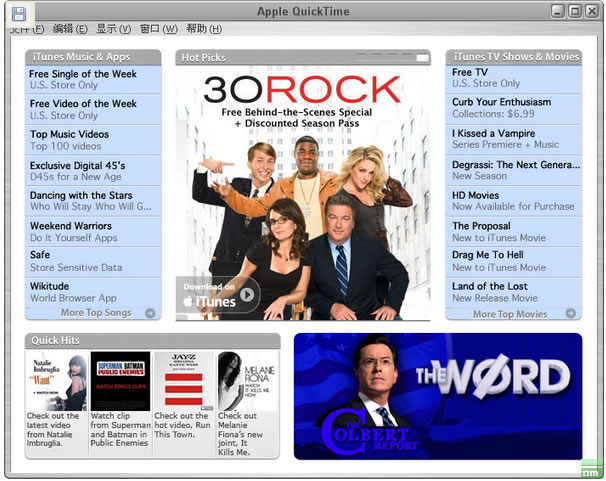
Task: Open the 显示 (V) menu
Action: [113, 29]
